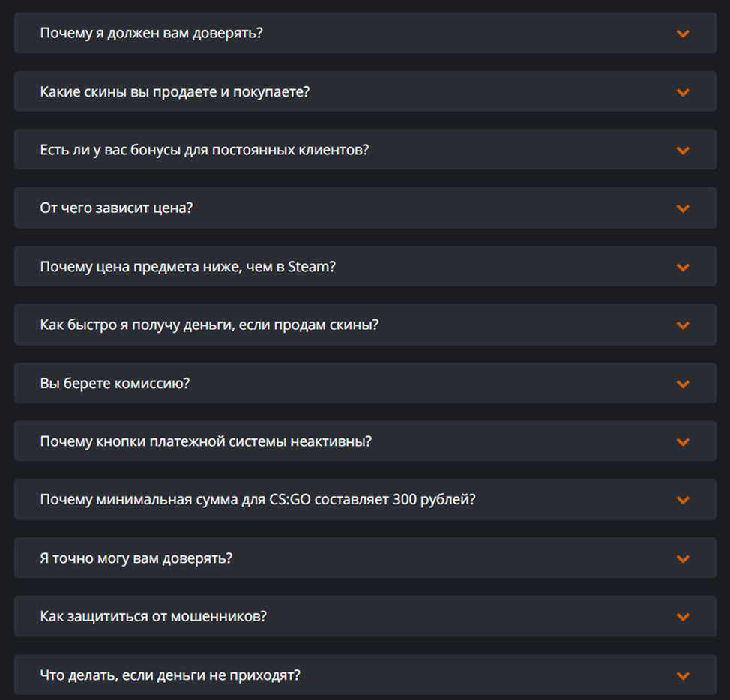Screen dimensions: 730x700
Task: Click chevron beside 'Какие скины вы продаете и покупаете?'
Action: point(682,92)
